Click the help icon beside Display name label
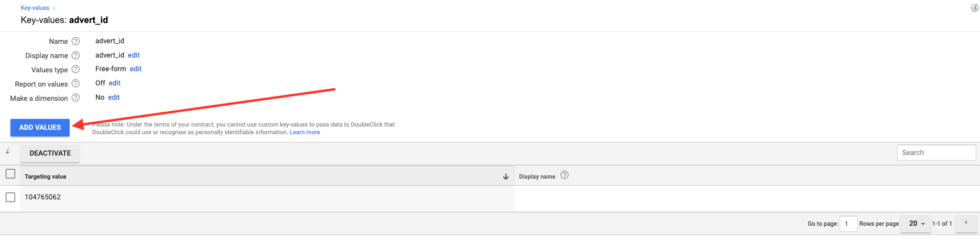 [76, 55]
